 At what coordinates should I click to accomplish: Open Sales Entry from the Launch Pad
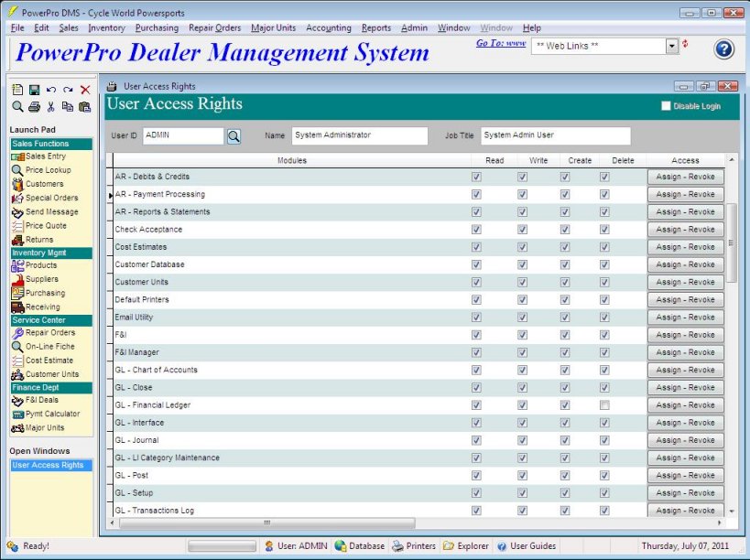45,156
